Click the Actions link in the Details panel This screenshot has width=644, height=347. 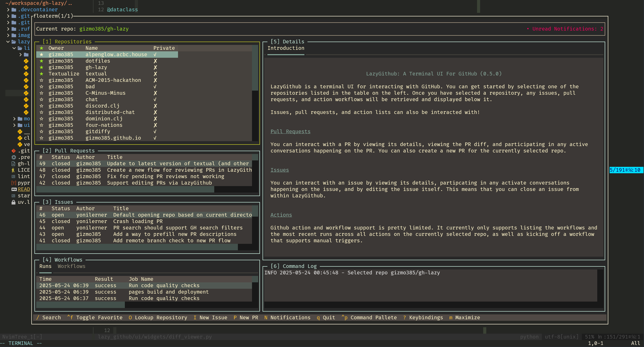tap(281, 215)
